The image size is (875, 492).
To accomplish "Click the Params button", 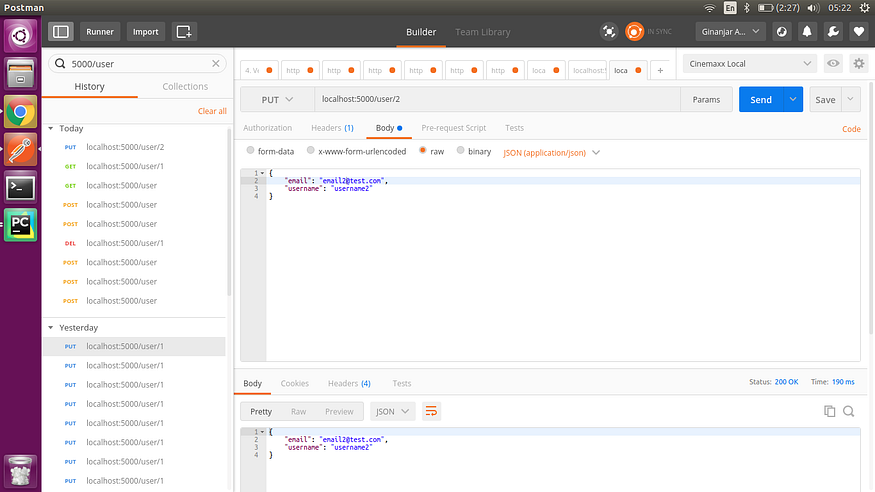I will 706,99.
